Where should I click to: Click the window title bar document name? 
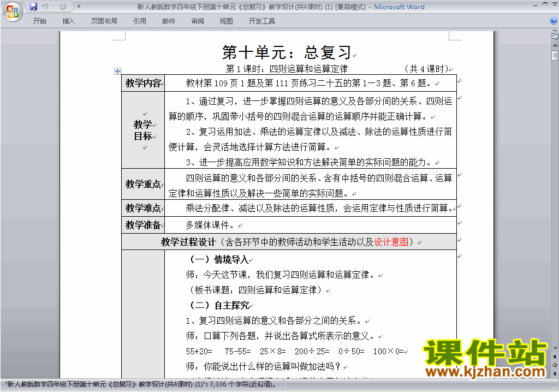click(251, 7)
